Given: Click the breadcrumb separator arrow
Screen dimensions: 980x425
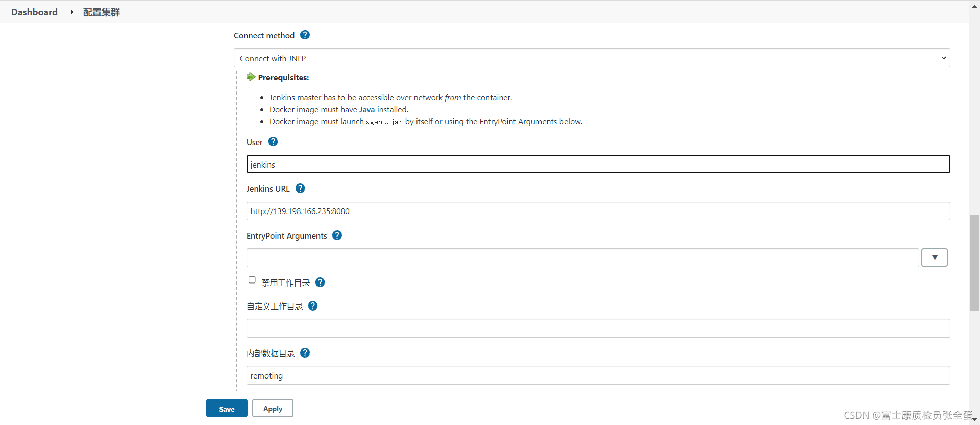Looking at the screenshot, I should coord(72,12).
